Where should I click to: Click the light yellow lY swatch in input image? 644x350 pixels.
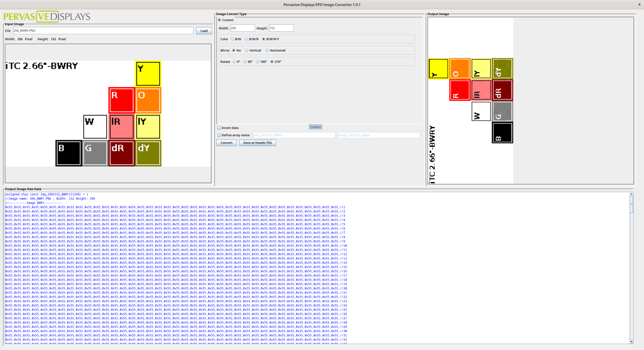tap(148, 127)
